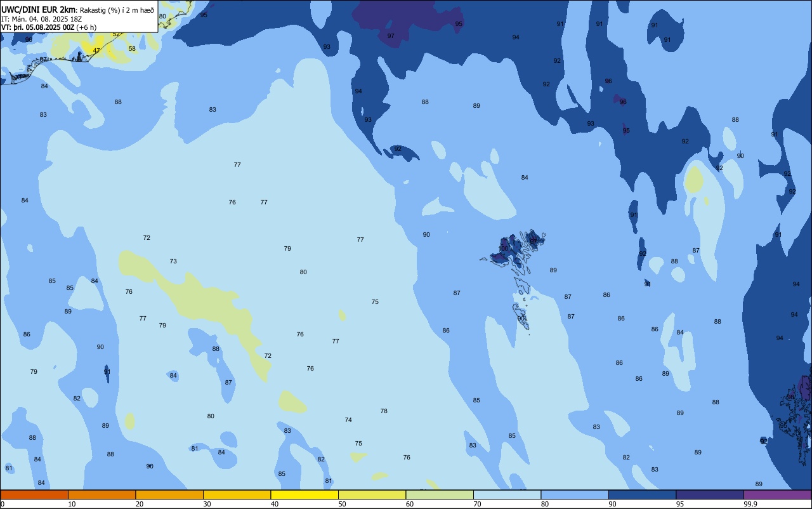The height and width of the screenshot is (509, 812).
Task: Select the pale yellow 50–60 legend segment
Action: 372,494
